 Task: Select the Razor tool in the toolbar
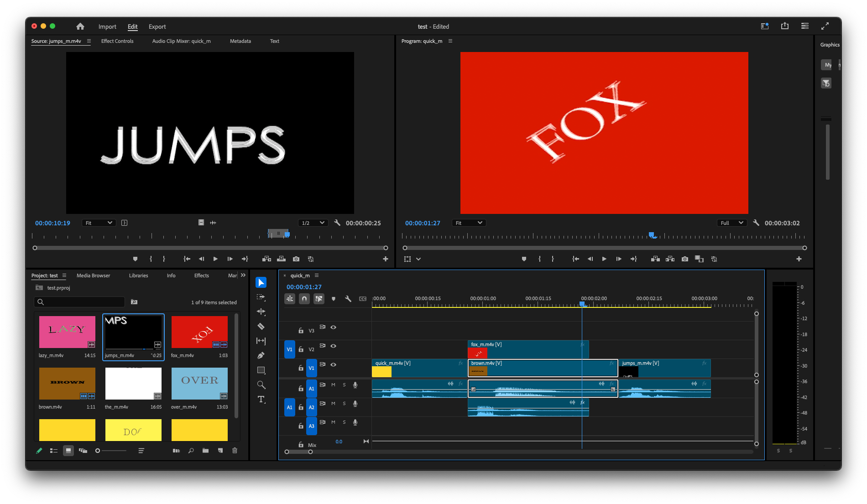click(261, 327)
